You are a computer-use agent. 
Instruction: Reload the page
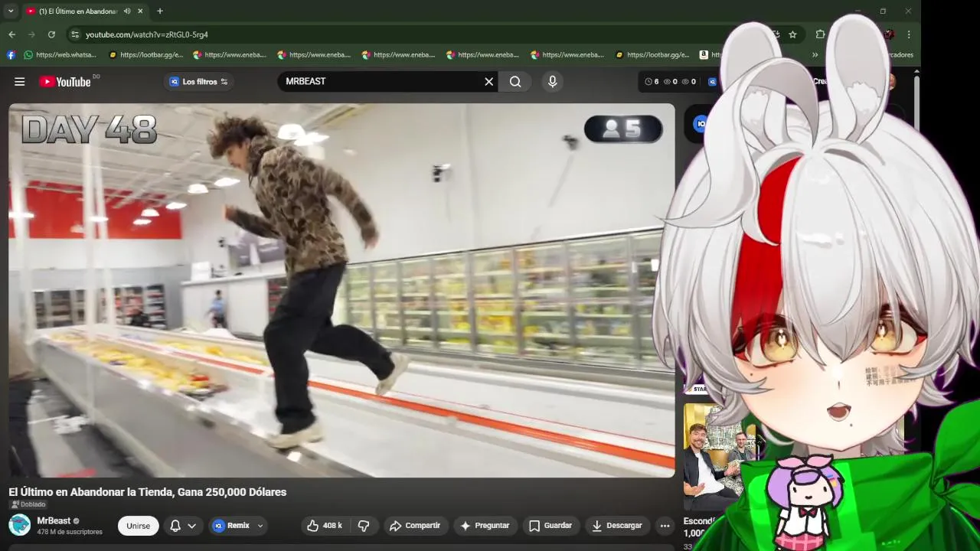(51, 34)
